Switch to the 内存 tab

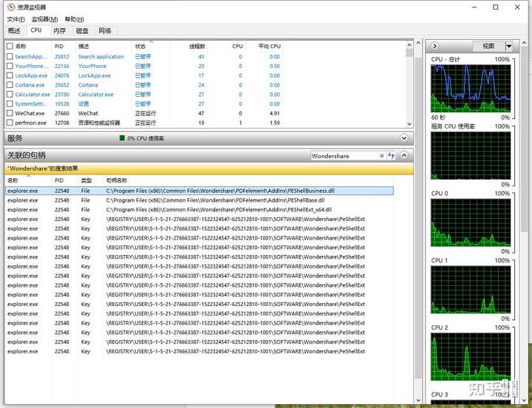coord(59,31)
